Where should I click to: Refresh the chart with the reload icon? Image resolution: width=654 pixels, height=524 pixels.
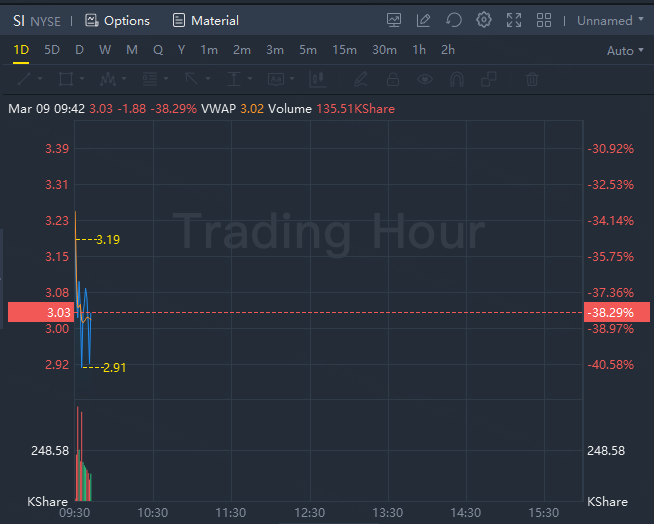pos(454,20)
